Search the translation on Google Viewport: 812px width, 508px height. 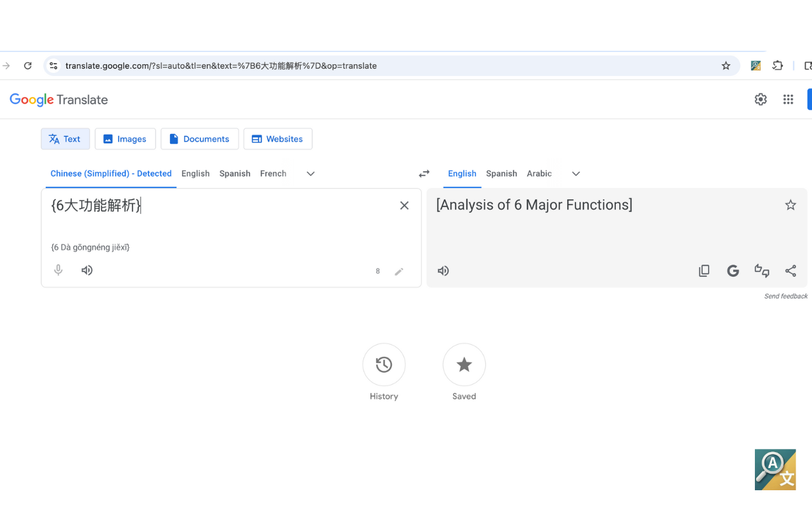coord(733,271)
